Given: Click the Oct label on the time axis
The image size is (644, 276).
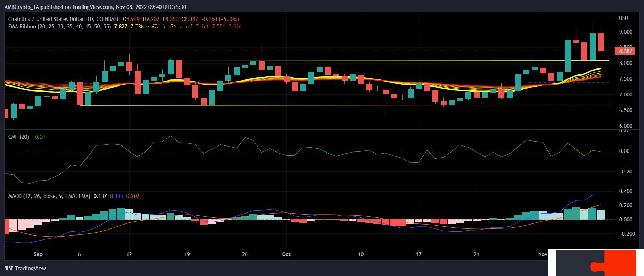Looking at the screenshot, I should pyautogui.click(x=286, y=254).
